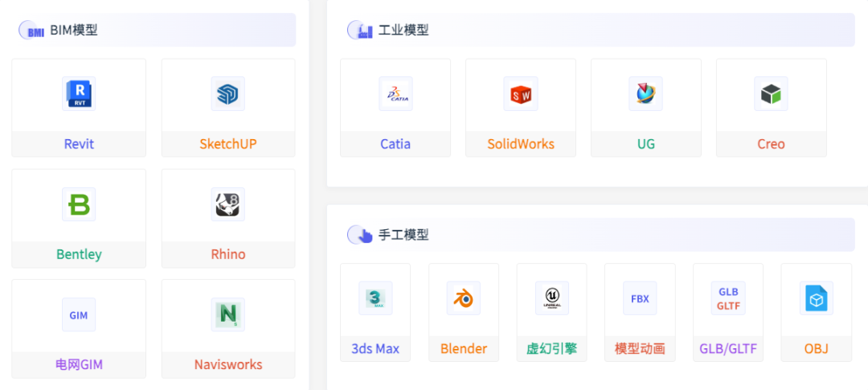Select the 模型动画 label

tap(640, 348)
